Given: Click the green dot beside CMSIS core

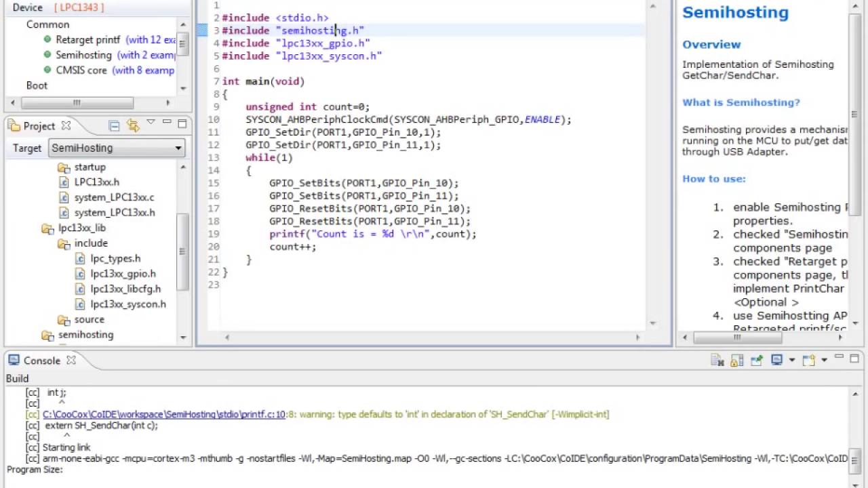Looking at the screenshot, I should tap(47, 70).
